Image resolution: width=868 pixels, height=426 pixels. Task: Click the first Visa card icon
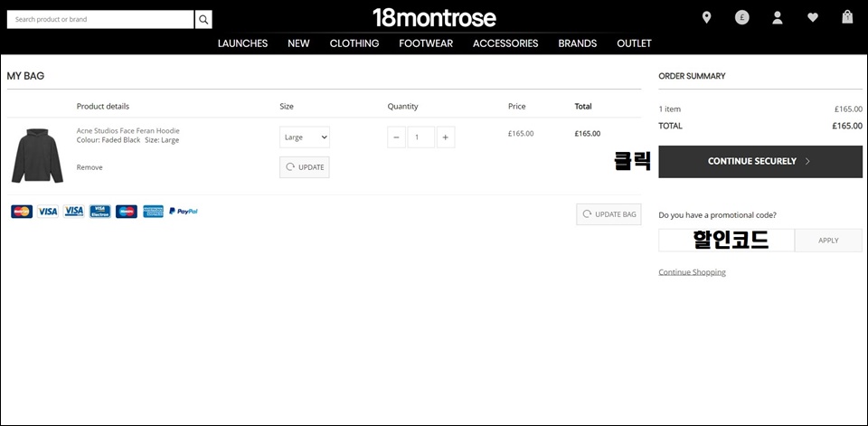(x=48, y=211)
